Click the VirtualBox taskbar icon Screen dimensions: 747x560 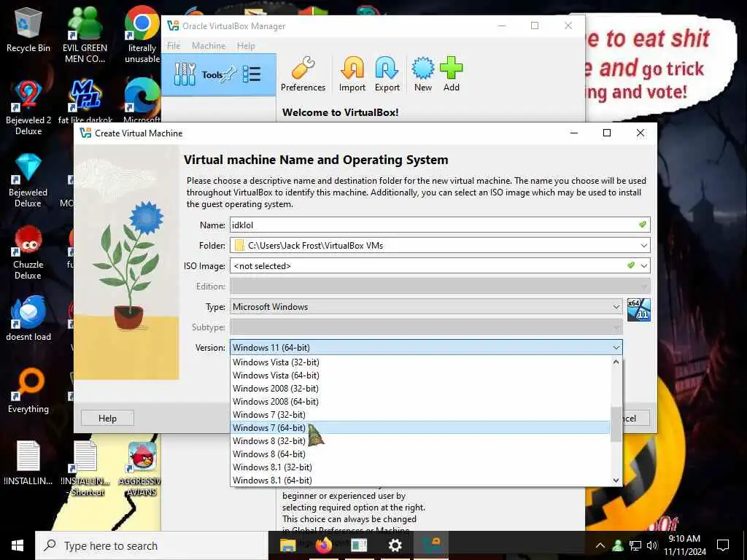pyautogui.click(x=430, y=545)
